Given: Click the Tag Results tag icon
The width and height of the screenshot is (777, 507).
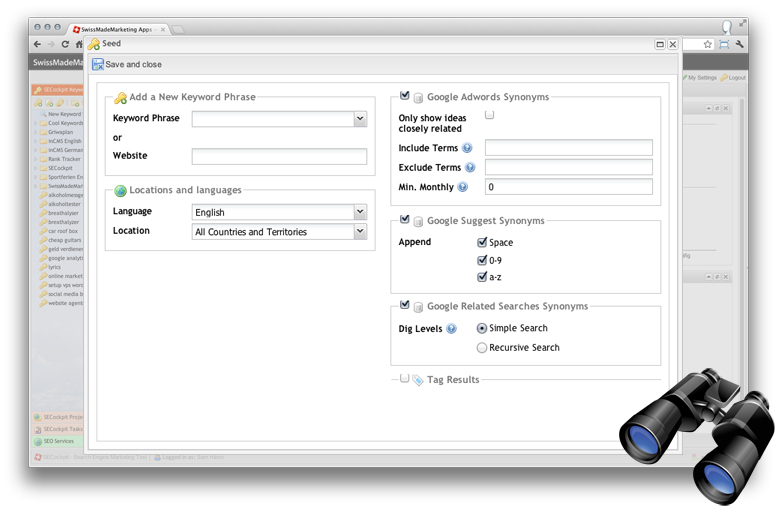Looking at the screenshot, I should click(x=418, y=380).
